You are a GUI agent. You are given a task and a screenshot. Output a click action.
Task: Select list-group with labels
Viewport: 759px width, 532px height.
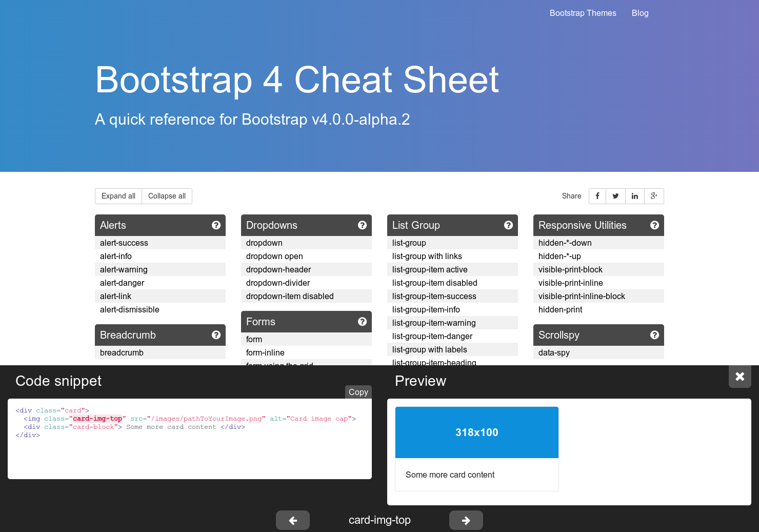452,349
